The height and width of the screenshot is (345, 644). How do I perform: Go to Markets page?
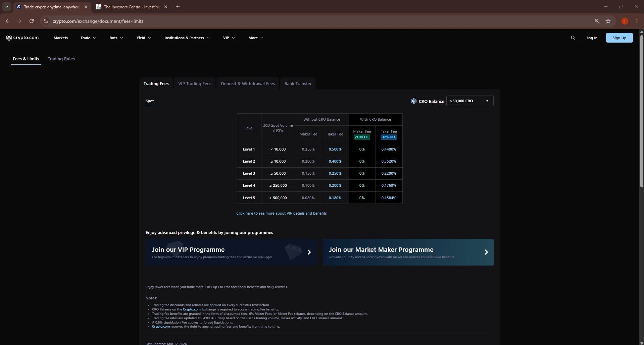(x=61, y=38)
